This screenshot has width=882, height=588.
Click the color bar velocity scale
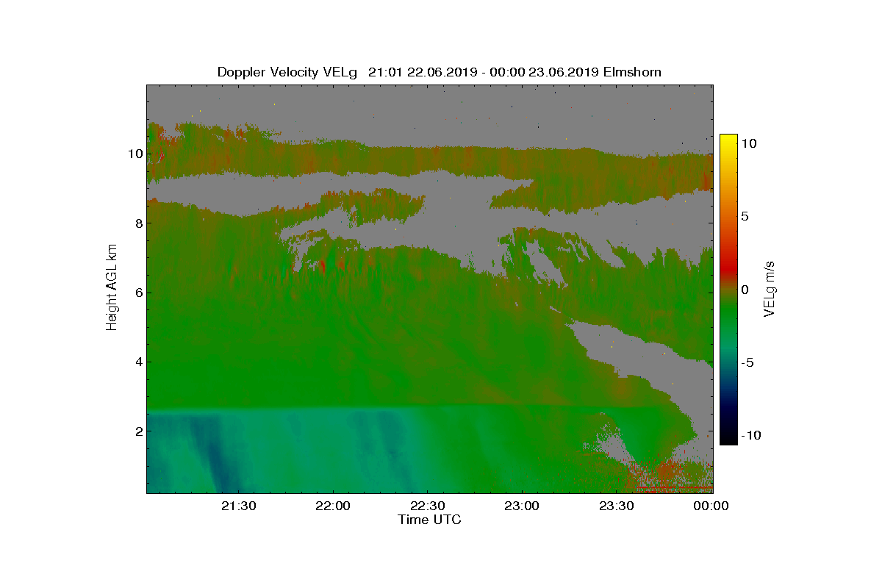[728, 290]
